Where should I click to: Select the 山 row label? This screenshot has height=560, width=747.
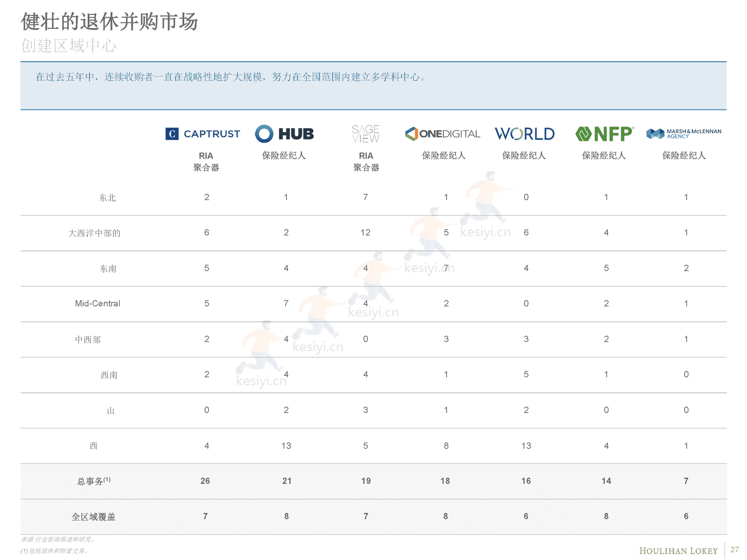click(110, 411)
